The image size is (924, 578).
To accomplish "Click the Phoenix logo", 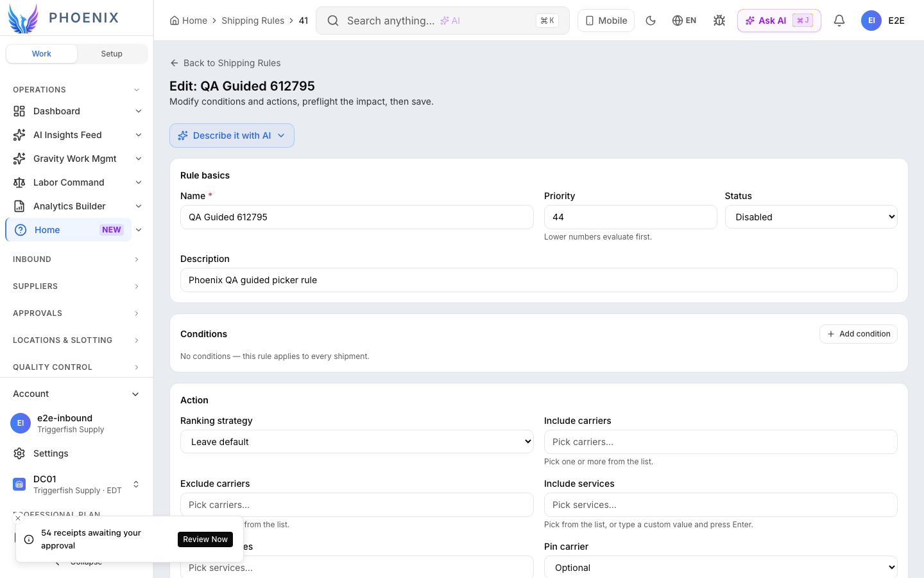I will point(64,18).
